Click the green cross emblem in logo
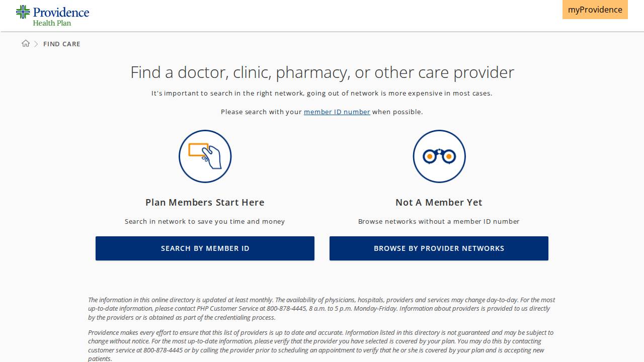This screenshot has width=644, height=362. click(x=23, y=12)
